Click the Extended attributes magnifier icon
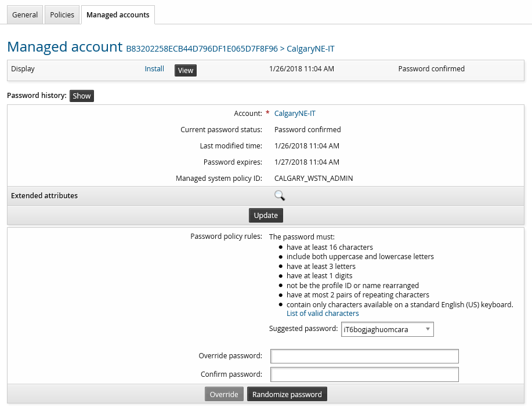The height and width of the screenshot is (411, 532). (x=280, y=196)
